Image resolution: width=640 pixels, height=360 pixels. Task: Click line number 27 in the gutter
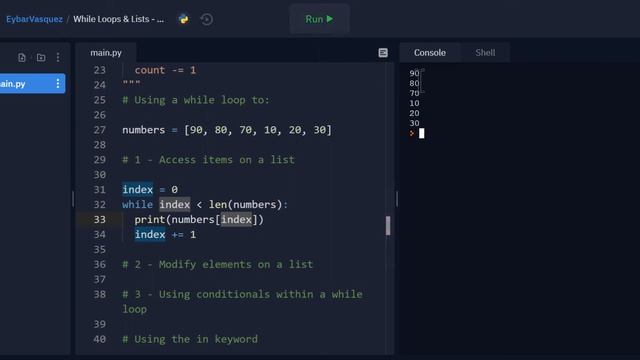tap(100, 130)
